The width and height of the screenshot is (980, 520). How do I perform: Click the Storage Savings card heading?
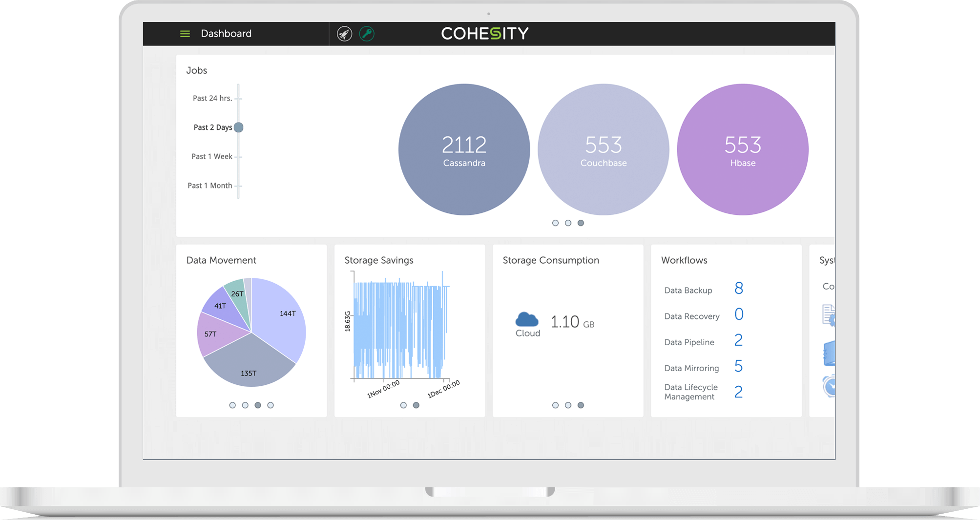[x=379, y=260]
